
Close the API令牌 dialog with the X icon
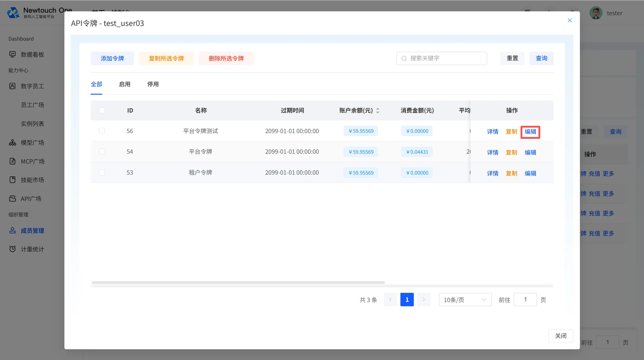click(x=569, y=20)
